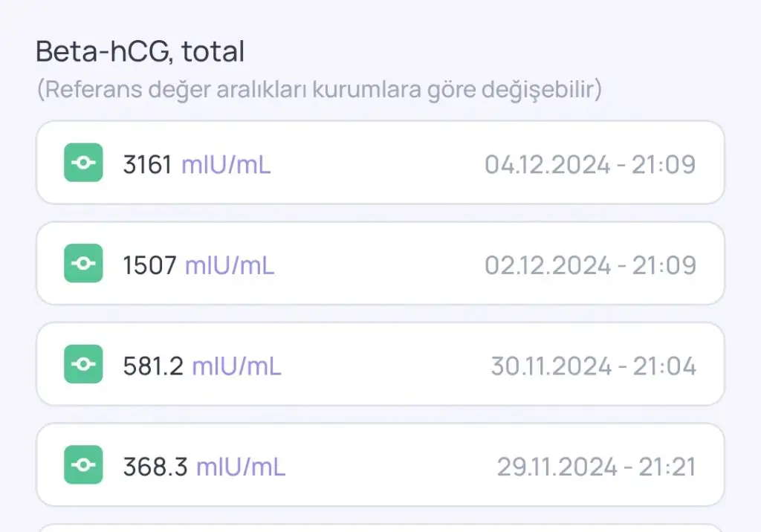761x532 pixels.
Task: Click the 29.11.2024 date text
Action: click(x=557, y=467)
